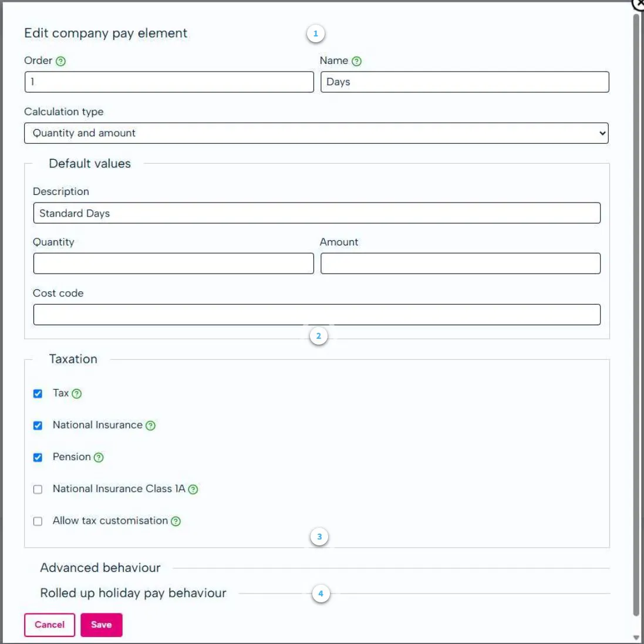
Task: Click help icon for National Insurance Class 1A
Action: point(193,489)
